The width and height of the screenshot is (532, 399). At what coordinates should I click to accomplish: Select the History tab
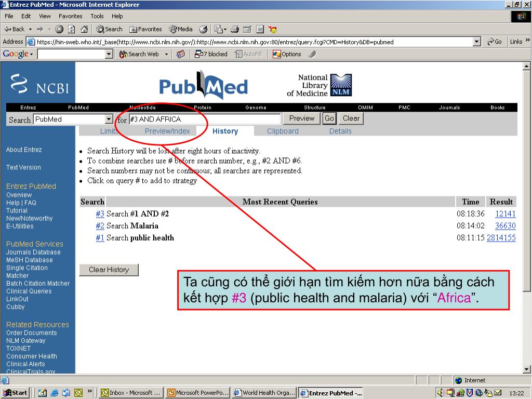coord(225,131)
